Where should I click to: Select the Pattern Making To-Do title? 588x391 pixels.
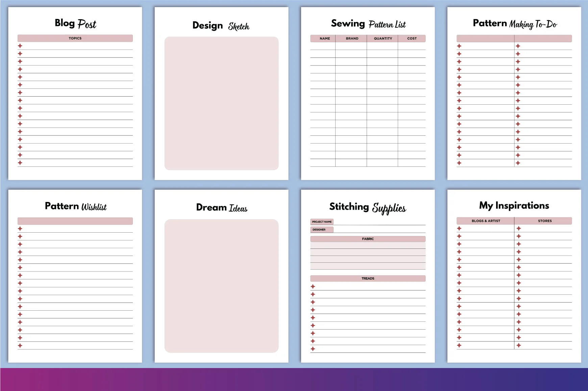pos(515,24)
